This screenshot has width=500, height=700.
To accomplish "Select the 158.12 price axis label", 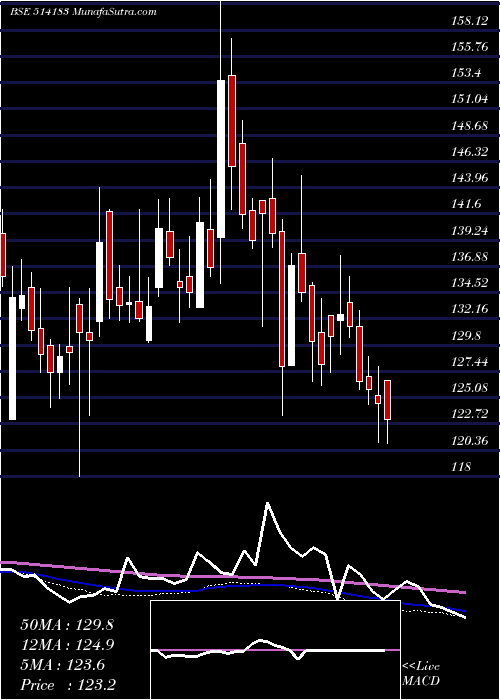I will (469, 21).
